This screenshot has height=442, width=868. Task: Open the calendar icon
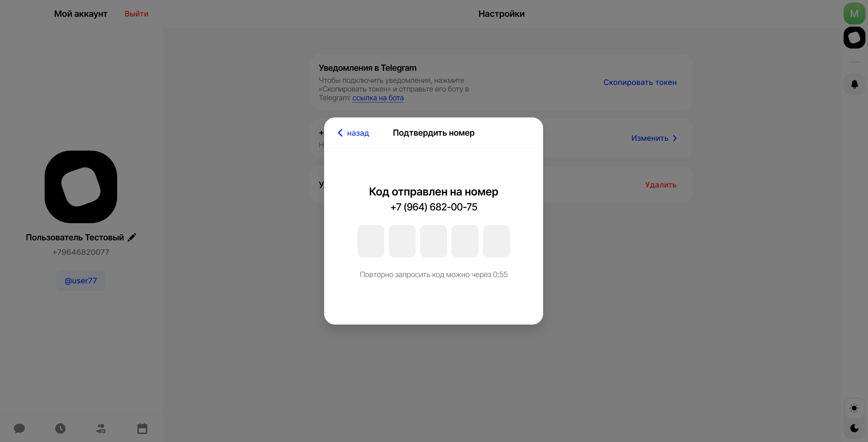click(x=142, y=428)
